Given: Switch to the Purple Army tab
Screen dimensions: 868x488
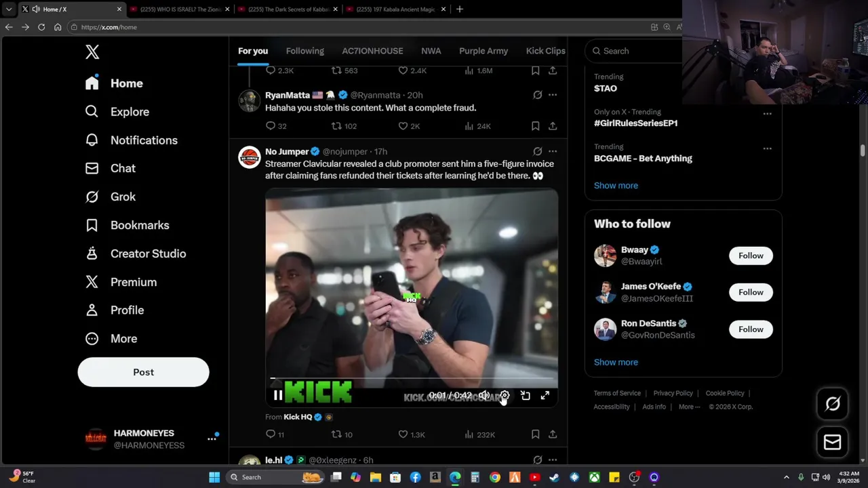Looking at the screenshot, I should [484, 51].
